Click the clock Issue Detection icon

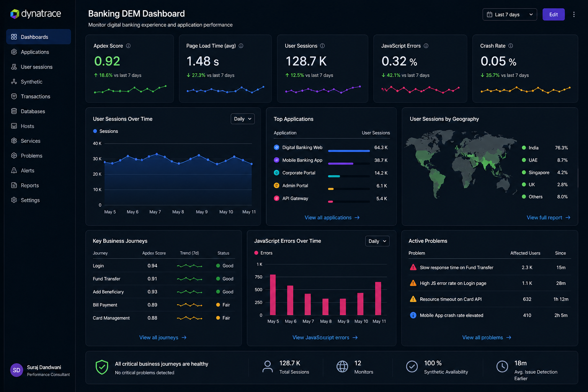pos(502,366)
